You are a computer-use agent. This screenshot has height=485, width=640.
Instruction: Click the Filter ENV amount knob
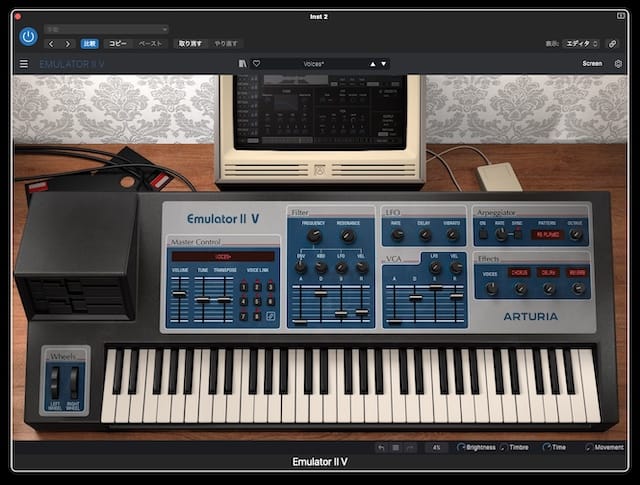click(x=301, y=267)
